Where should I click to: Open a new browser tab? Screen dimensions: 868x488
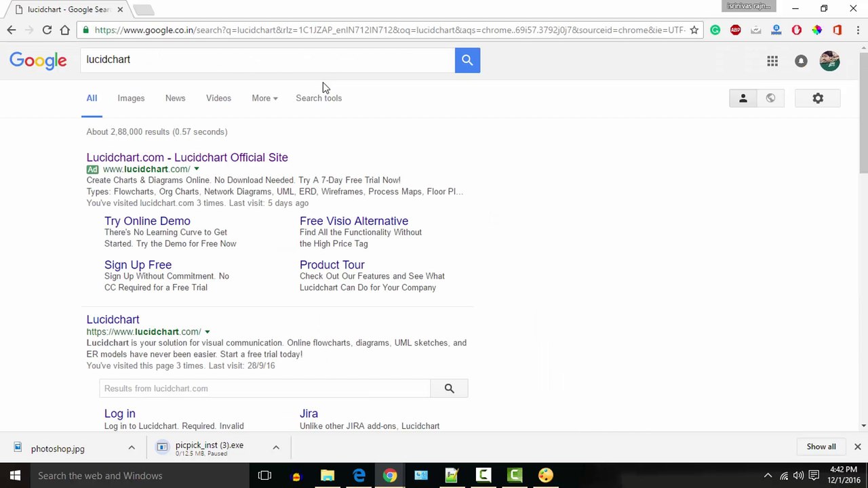pyautogui.click(x=144, y=9)
